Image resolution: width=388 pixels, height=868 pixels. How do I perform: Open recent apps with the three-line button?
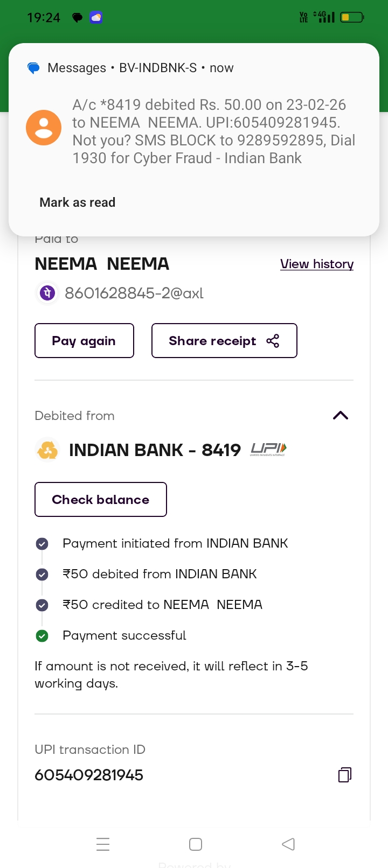(103, 844)
